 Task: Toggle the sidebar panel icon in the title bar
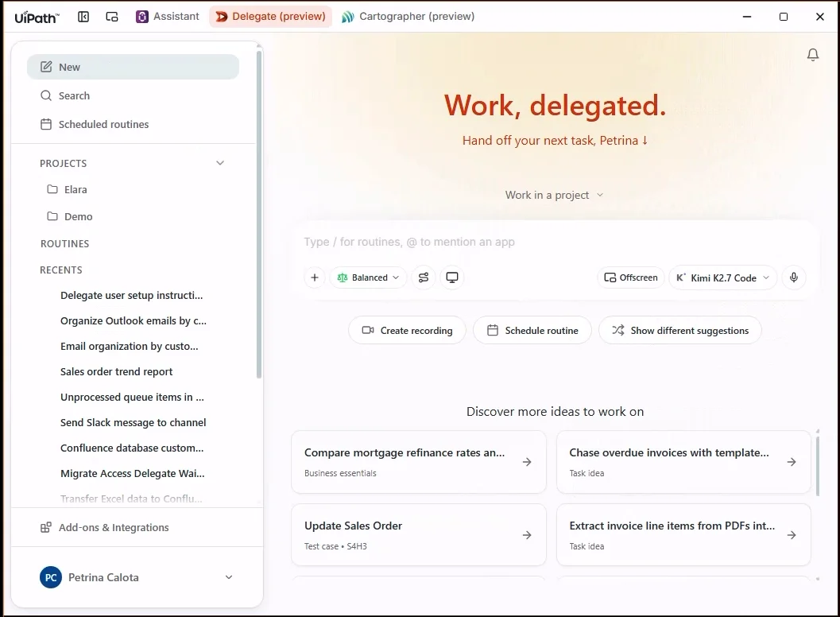coord(83,17)
